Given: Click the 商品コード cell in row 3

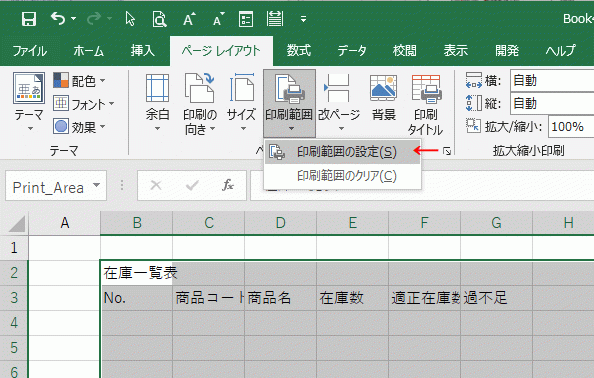Looking at the screenshot, I should click(x=209, y=298).
